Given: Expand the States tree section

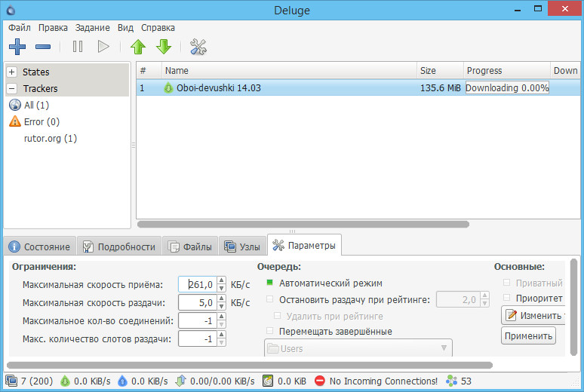Looking at the screenshot, I should click(12, 72).
